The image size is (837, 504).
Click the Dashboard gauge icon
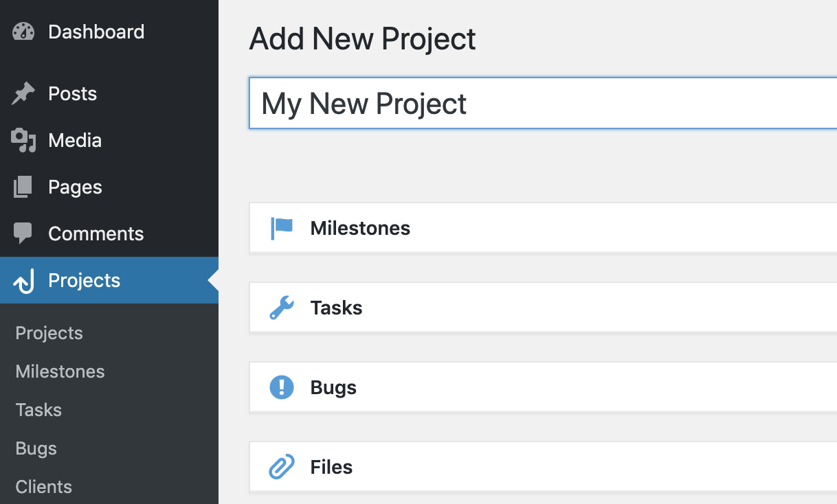pyautogui.click(x=23, y=32)
